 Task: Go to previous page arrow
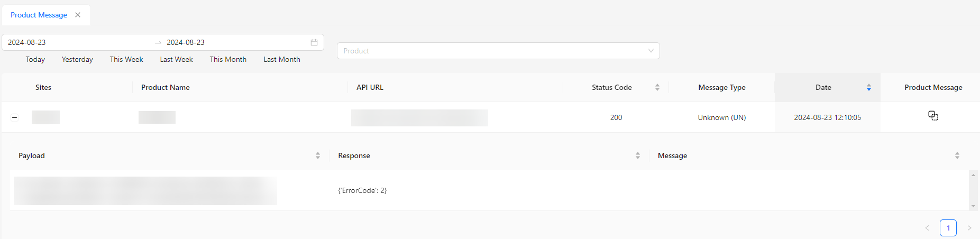pos(927,228)
